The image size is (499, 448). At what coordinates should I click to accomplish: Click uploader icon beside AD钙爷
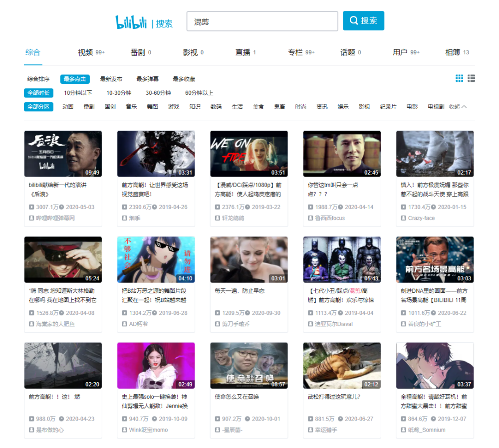coord(124,324)
